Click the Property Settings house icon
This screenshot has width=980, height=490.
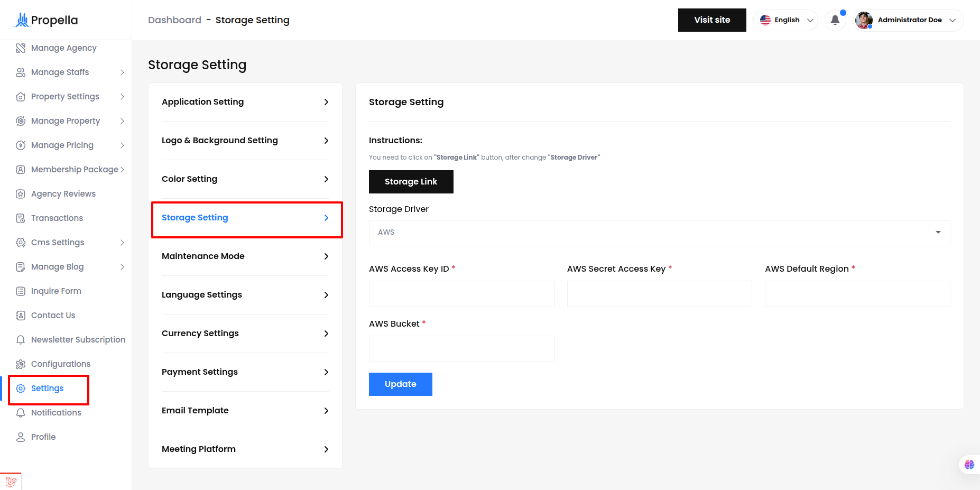click(x=21, y=97)
